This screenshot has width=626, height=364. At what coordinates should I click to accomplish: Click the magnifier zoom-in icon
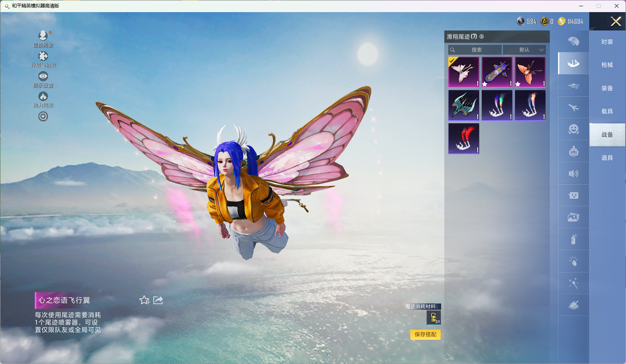tap(43, 116)
